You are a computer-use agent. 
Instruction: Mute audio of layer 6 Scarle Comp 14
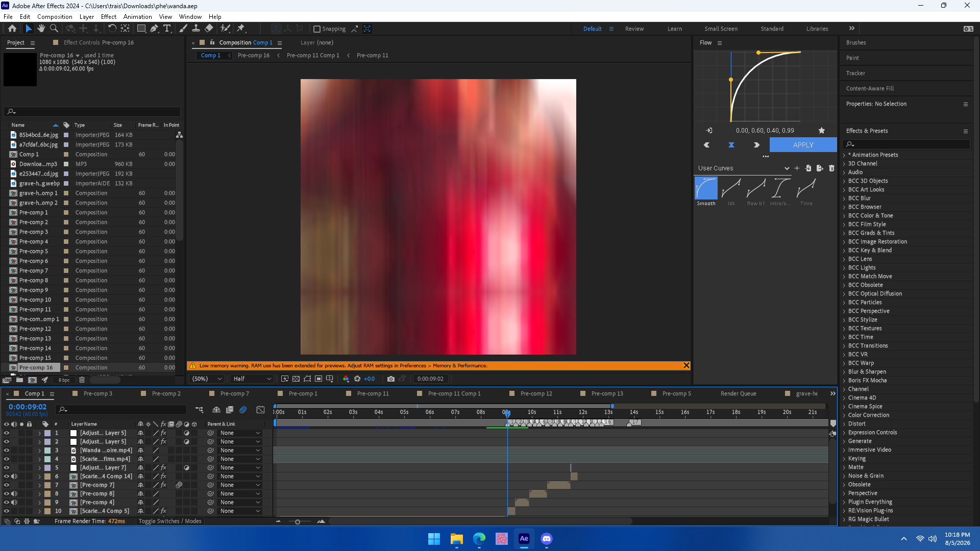click(x=14, y=476)
